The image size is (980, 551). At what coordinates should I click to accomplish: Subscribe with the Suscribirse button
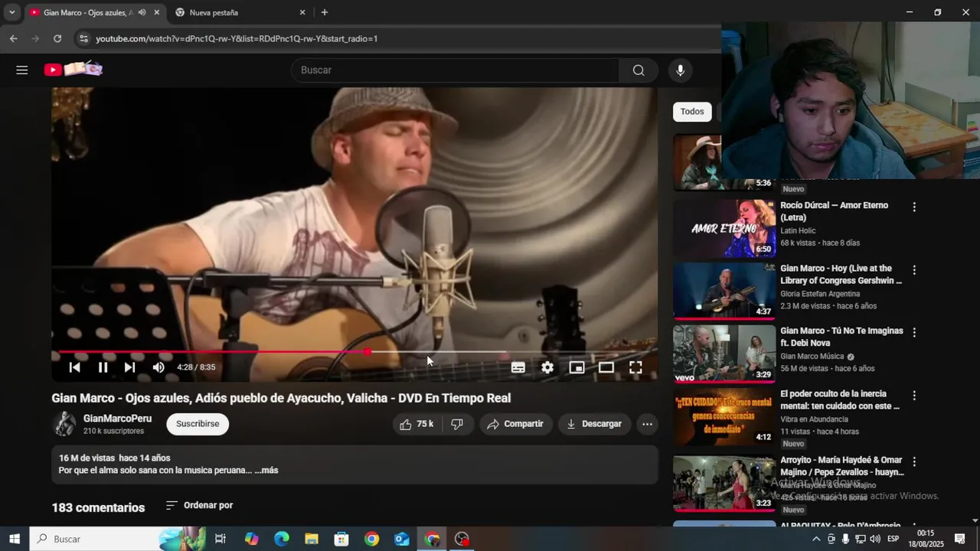[x=198, y=424]
